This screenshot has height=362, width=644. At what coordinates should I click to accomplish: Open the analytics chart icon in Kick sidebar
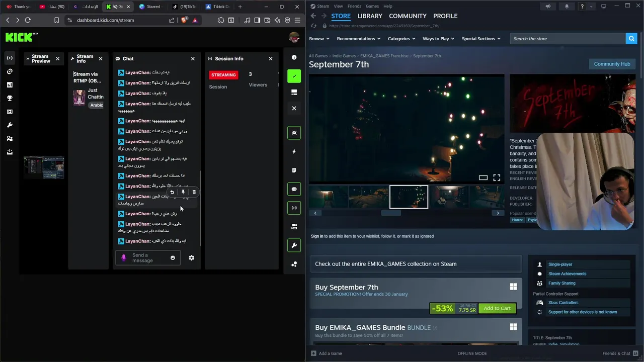(x=10, y=85)
